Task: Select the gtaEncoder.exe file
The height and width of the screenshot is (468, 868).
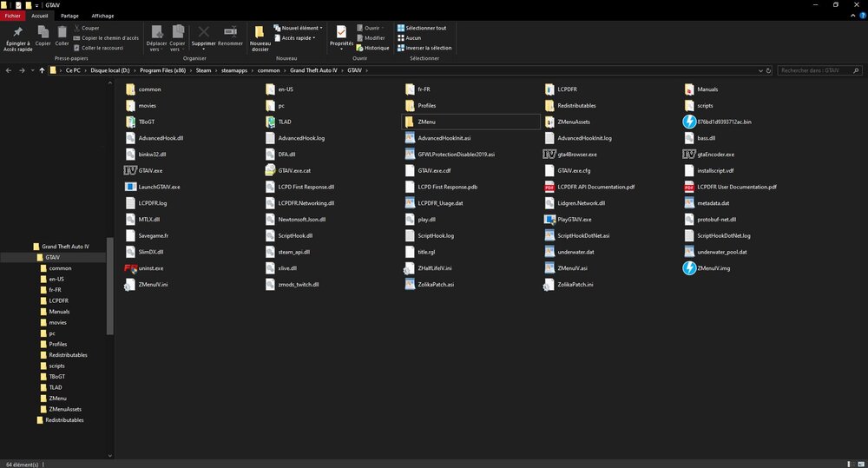Action: point(709,155)
